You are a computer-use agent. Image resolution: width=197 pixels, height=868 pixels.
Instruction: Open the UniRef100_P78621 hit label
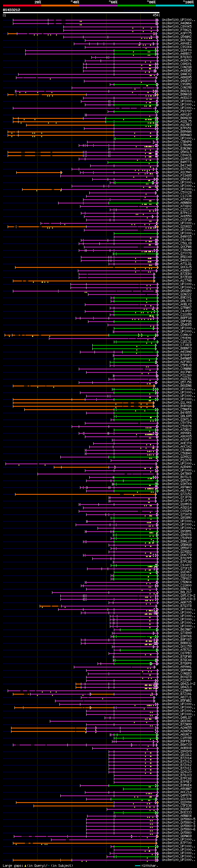click(176, 30)
